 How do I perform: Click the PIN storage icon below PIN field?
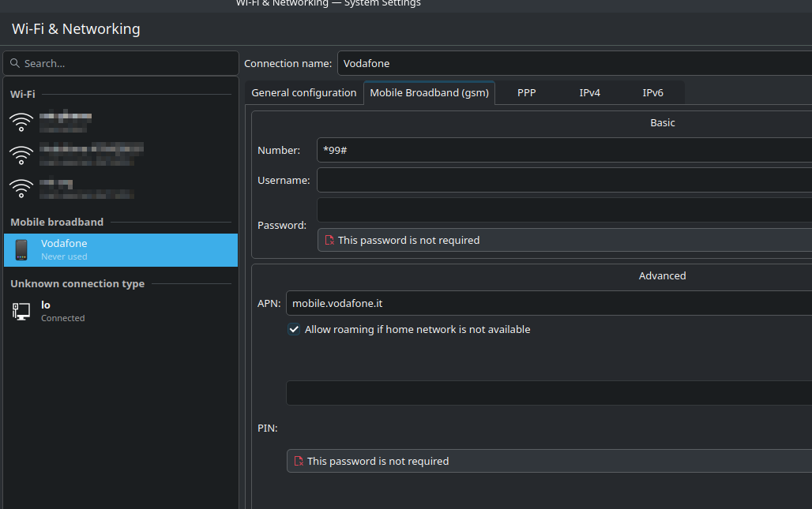tap(299, 461)
